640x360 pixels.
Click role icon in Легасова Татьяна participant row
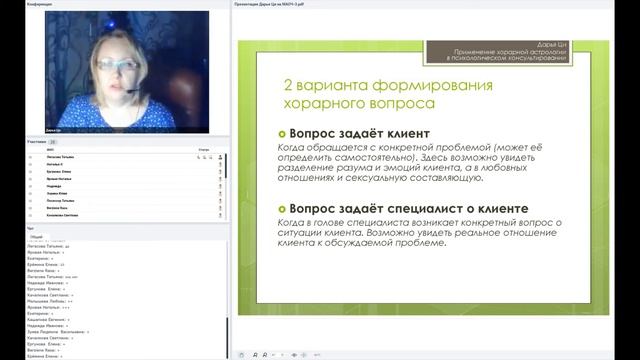pos(220,157)
